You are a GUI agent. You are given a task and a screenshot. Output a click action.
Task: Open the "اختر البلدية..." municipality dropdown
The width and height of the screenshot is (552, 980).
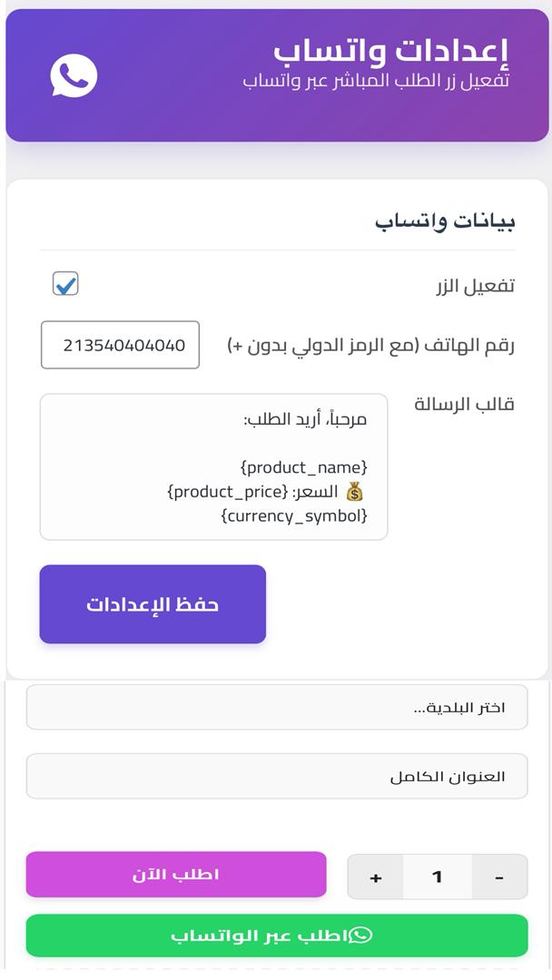pos(276,707)
